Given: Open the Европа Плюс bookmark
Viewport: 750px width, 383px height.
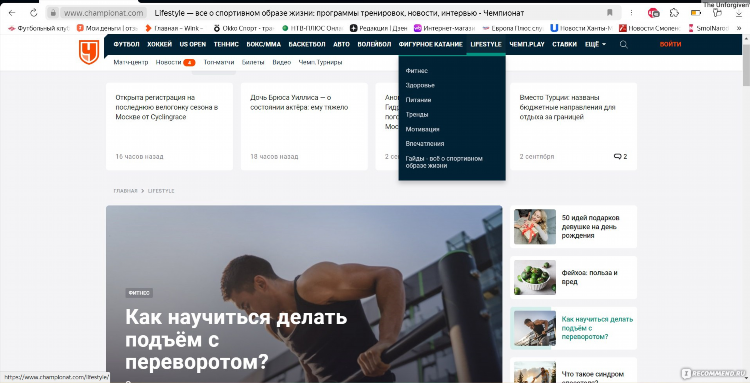Looking at the screenshot, I should tap(513, 28).
